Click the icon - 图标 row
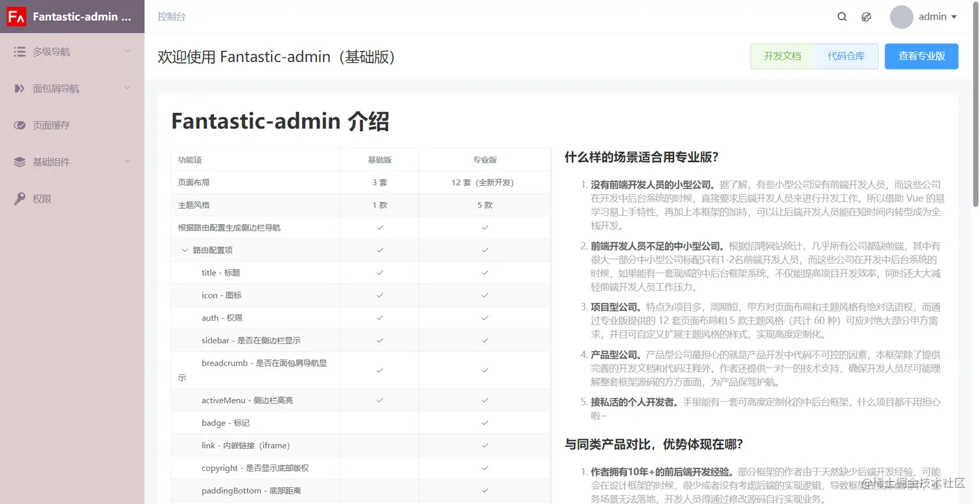Viewport: 980px width, 504px height. (360, 295)
